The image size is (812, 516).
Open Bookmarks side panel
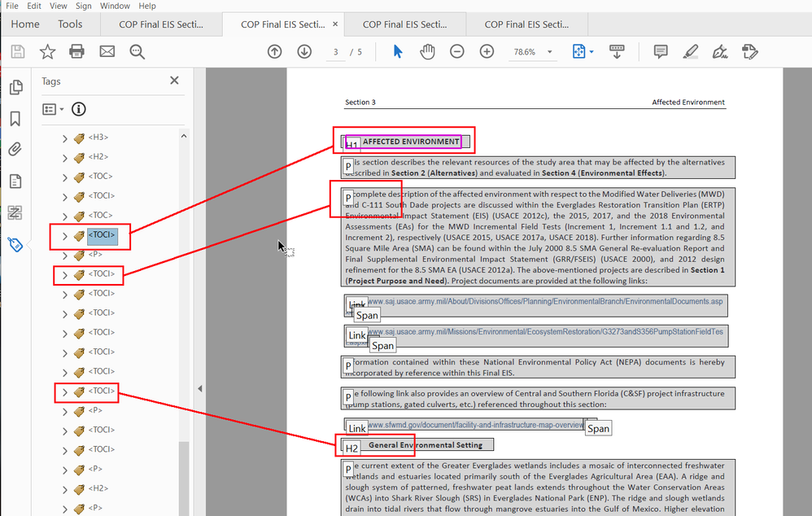click(x=15, y=119)
